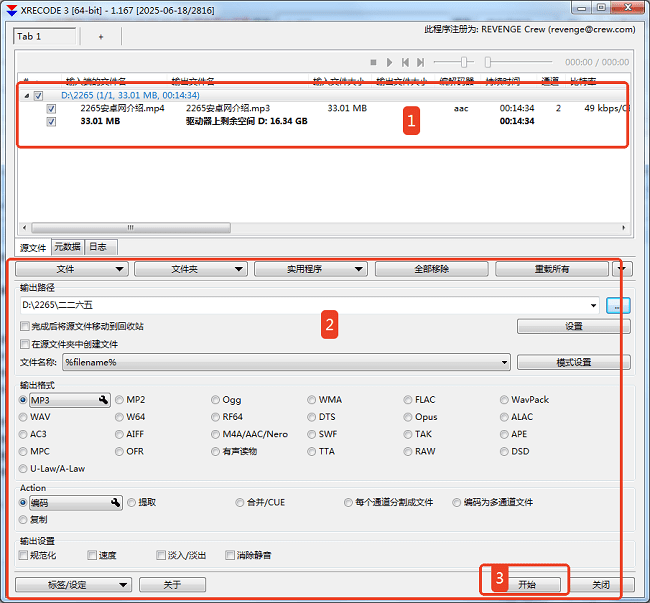Switch to the 源文件 tab
Image resolution: width=650 pixels, height=603 pixels.
coord(33,247)
